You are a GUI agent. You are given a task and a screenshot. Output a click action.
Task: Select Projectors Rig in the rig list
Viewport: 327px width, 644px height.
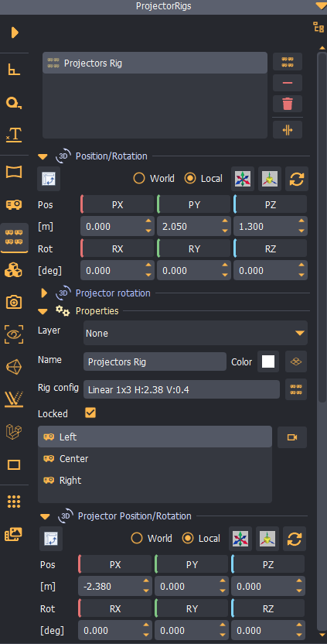[155, 63]
